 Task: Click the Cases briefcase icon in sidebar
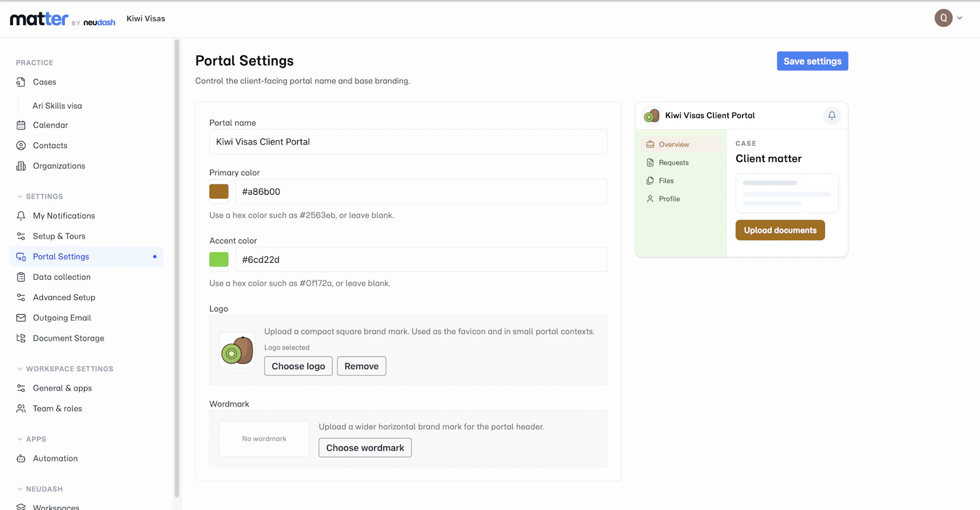[x=21, y=82]
